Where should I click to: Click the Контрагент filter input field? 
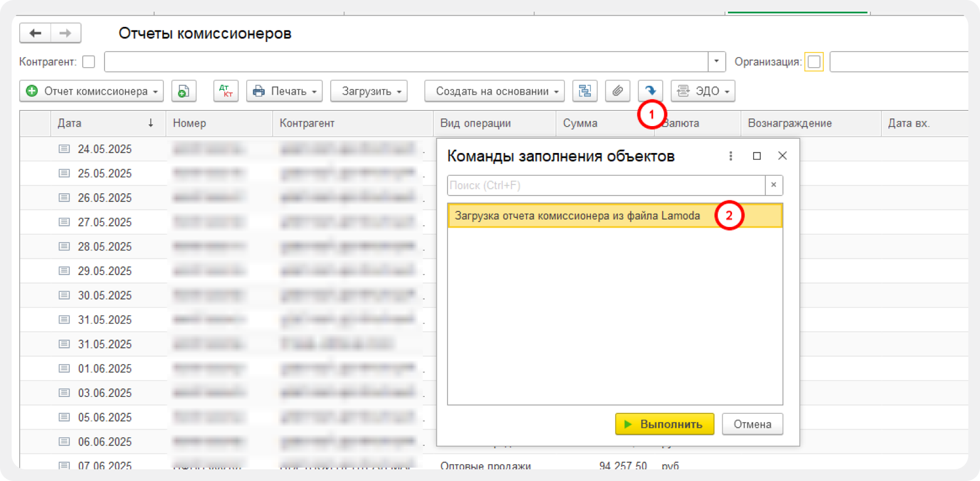point(406,62)
